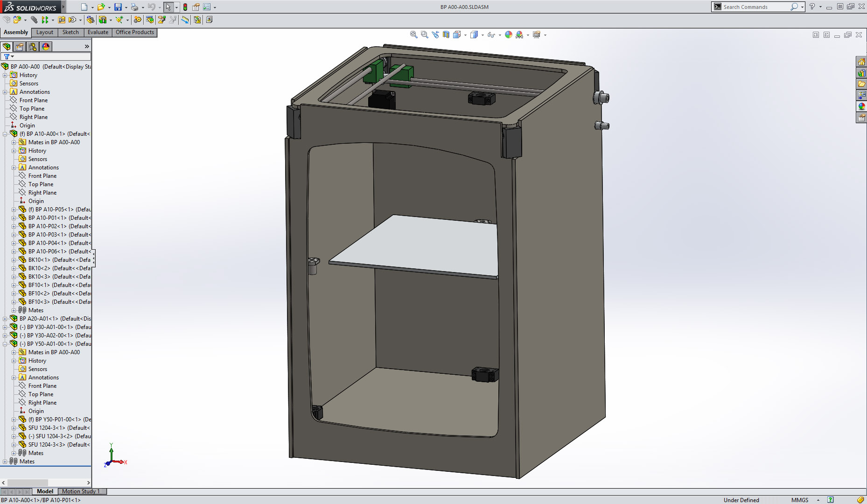Click the Smart Fasteners icon
Screen dimensions: 867x504
62,20
